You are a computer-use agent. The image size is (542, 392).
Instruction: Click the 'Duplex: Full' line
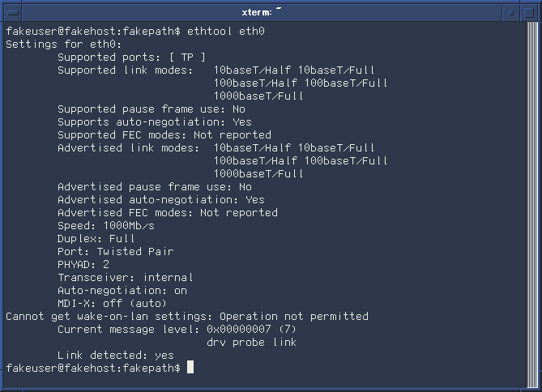pos(96,238)
